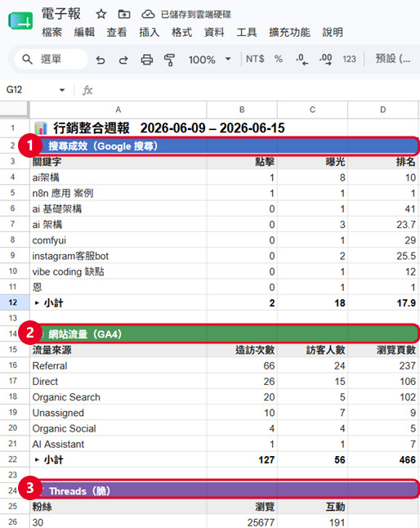Select subtotal visits 127
The height and width of the screenshot is (528, 420).
coord(242,459)
